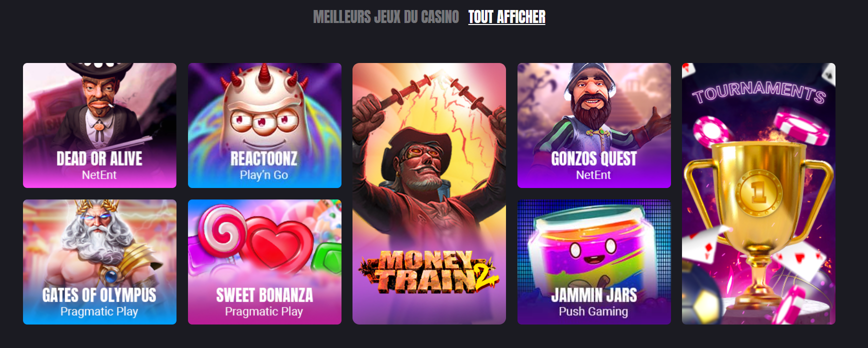Select the Jammin Jars game thumbnail
Viewport: 868px width, 348px height.
pos(594,262)
